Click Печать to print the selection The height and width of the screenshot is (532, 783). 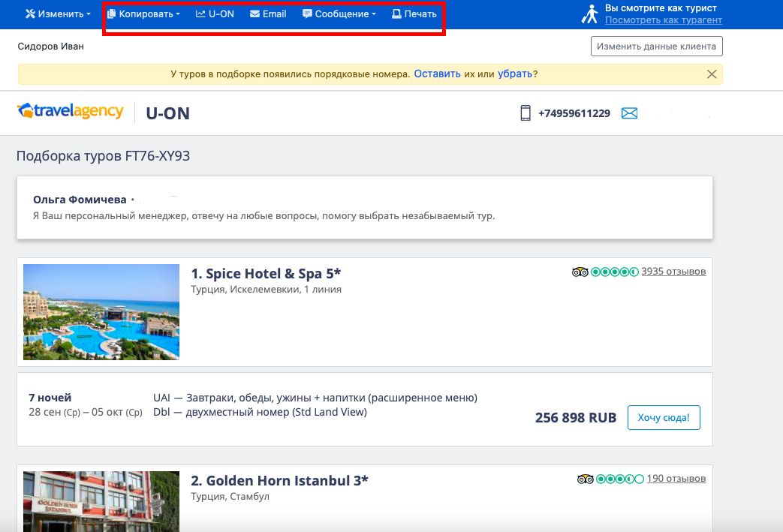(414, 14)
